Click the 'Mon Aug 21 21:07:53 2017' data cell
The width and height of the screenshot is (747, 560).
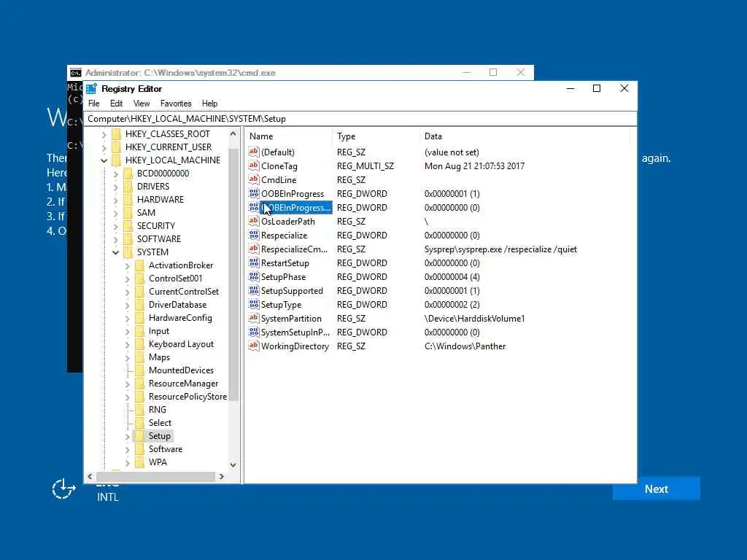(x=474, y=166)
